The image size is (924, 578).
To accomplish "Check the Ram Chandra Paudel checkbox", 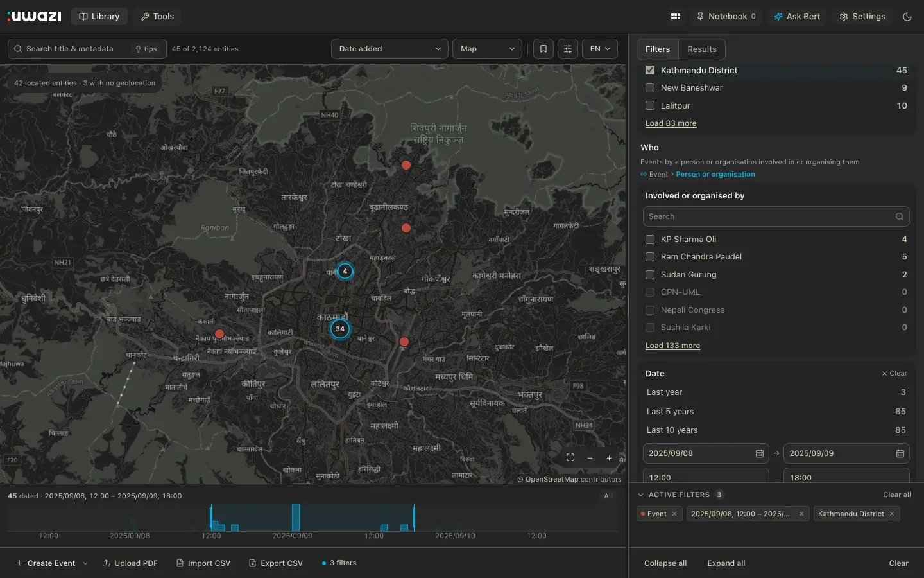I will [650, 257].
